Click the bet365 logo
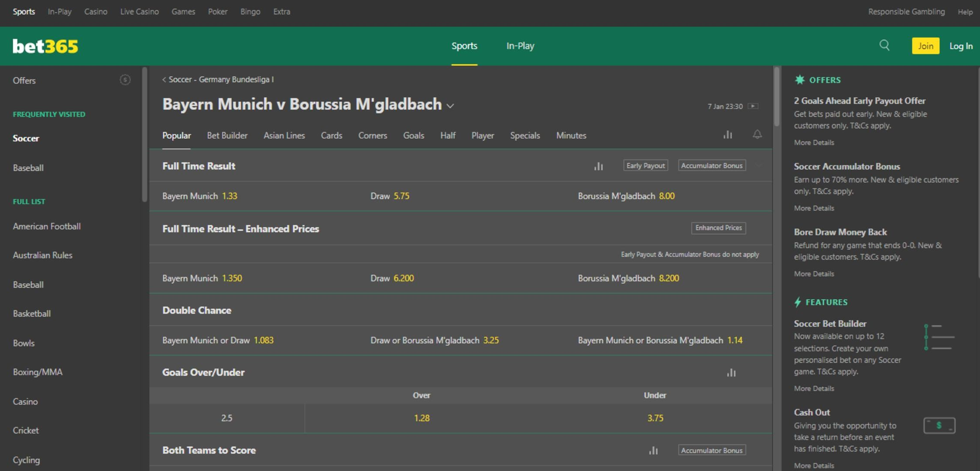This screenshot has width=980, height=471. coord(45,46)
